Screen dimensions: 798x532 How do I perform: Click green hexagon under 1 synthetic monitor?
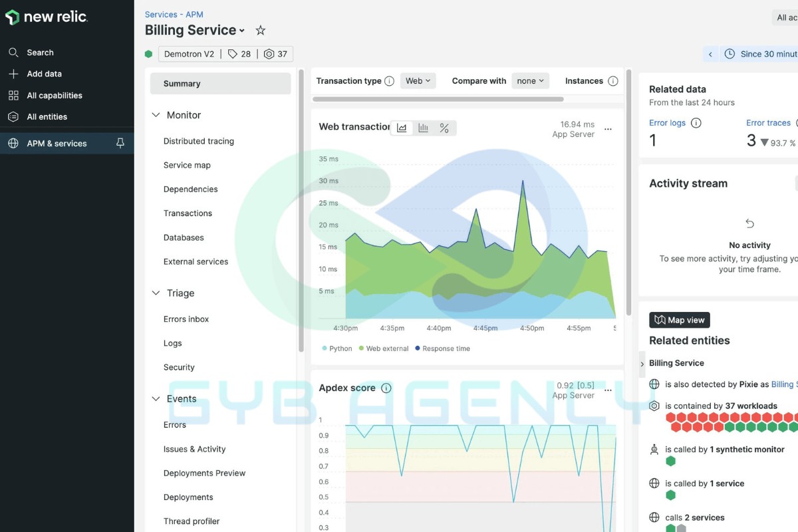point(671,461)
